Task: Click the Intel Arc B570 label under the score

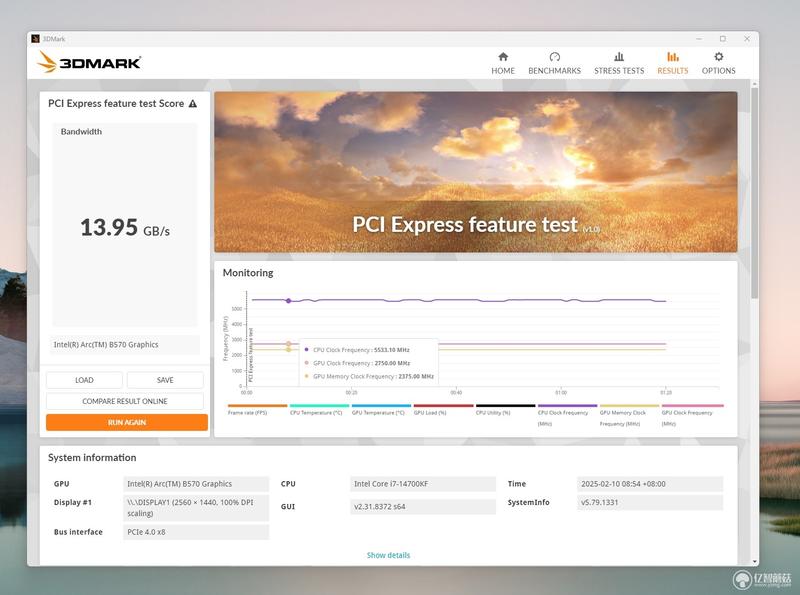Action: (x=125, y=345)
